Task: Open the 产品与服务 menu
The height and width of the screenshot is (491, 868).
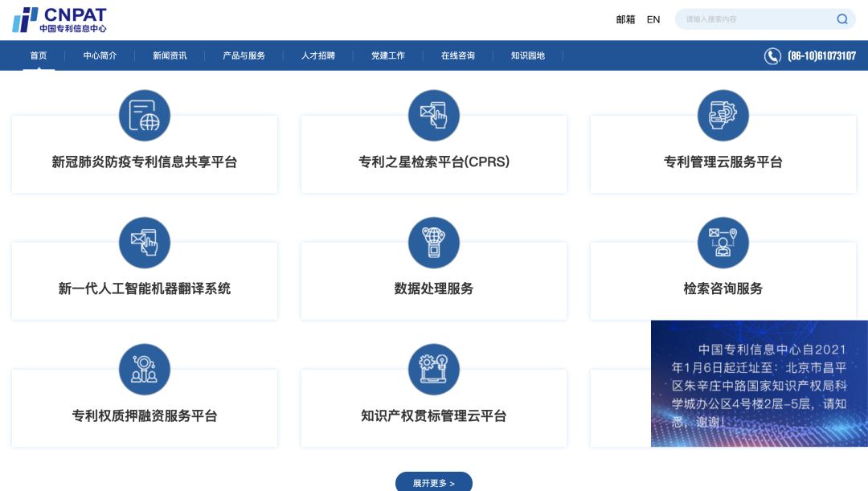Action: click(x=243, y=55)
